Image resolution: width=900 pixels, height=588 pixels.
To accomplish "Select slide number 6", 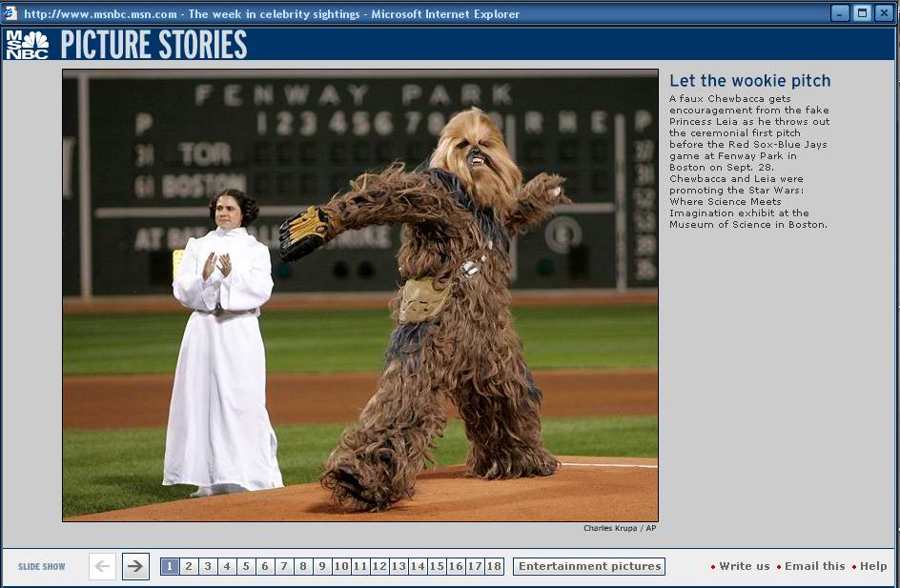I will [x=265, y=566].
